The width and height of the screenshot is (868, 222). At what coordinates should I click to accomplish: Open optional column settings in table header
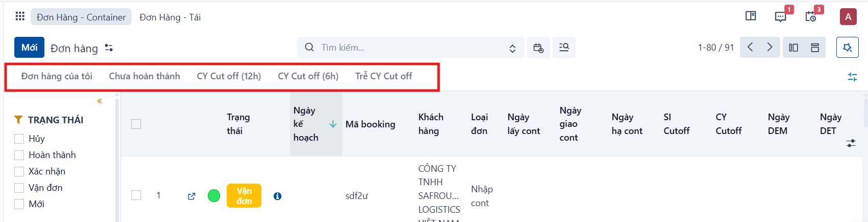pos(851,143)
